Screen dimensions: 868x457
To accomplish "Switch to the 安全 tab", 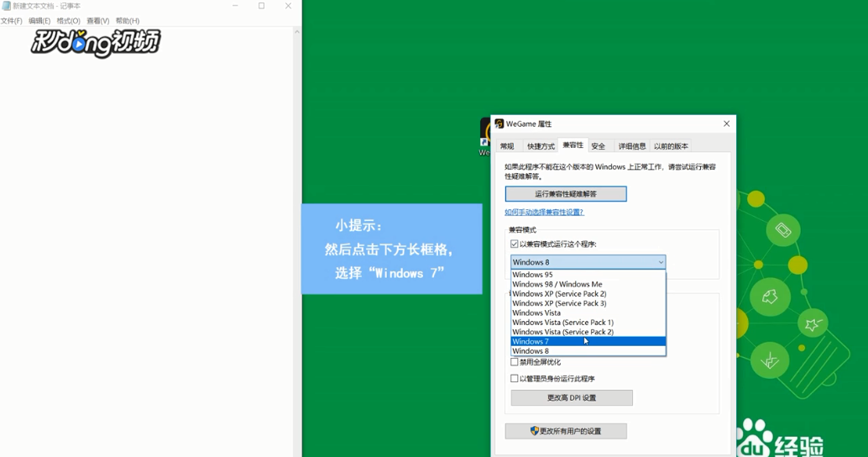I will (598, 146).
